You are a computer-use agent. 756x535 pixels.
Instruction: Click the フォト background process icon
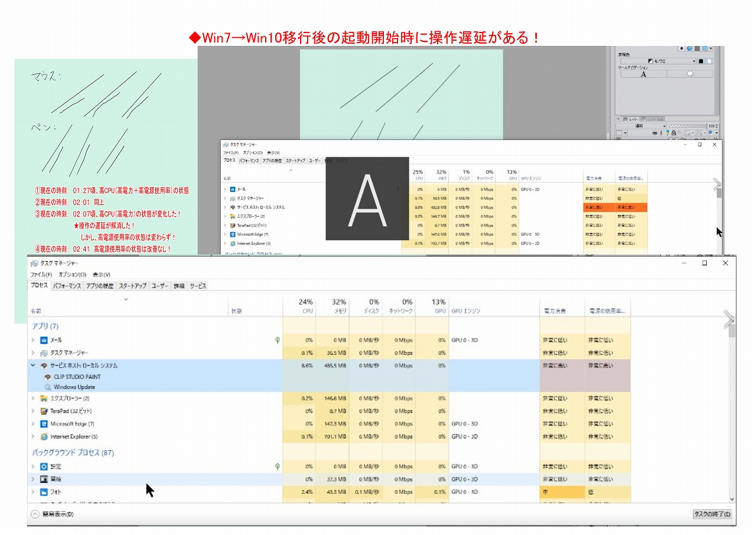(44, 492)
